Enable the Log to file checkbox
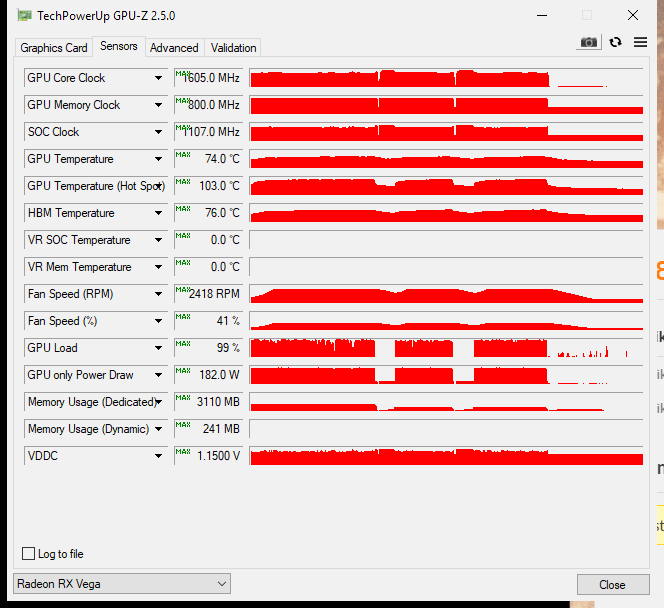 28,553
